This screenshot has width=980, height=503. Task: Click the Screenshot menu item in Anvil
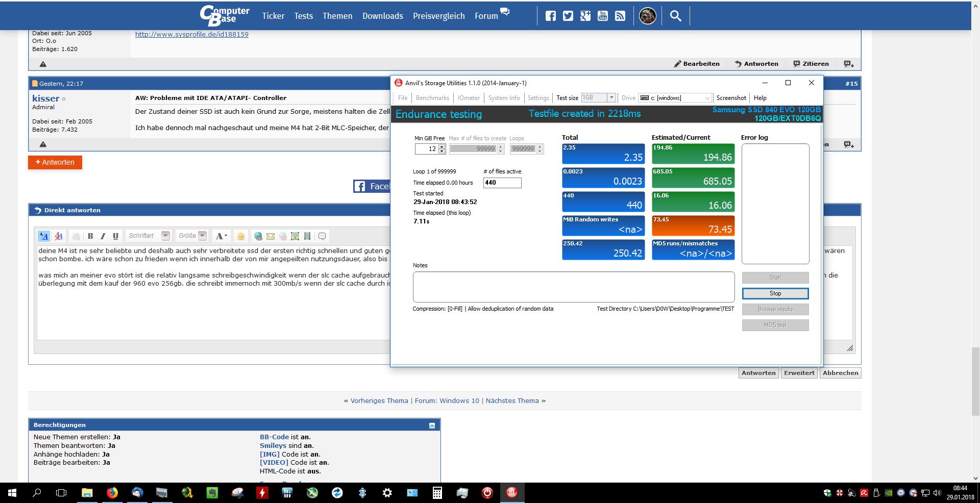[x=731, y=98]
